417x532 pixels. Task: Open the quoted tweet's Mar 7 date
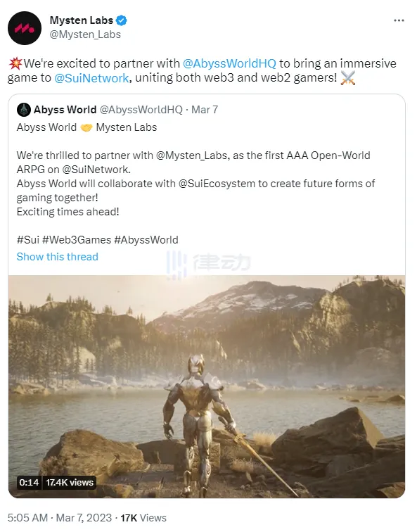pos(205,110)
